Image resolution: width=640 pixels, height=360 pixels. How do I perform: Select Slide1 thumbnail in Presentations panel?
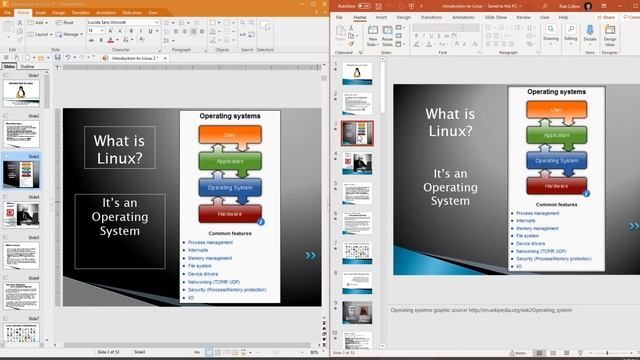[x=21, y=93]
